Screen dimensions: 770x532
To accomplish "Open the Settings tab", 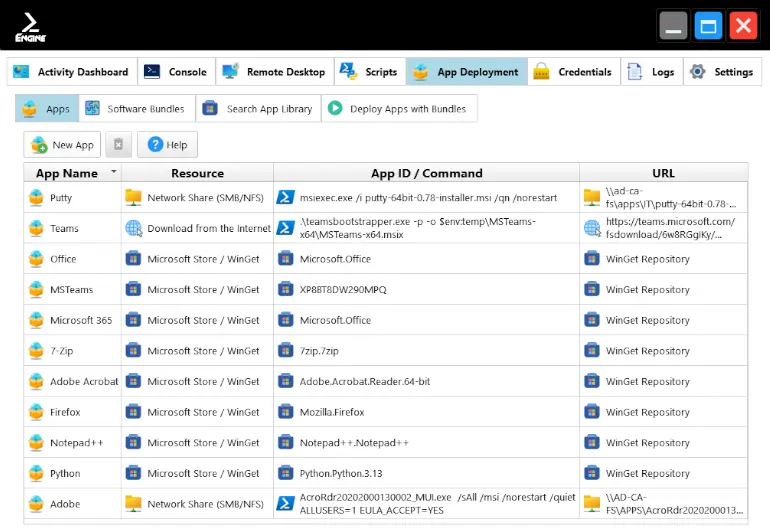I will click(722, 72).
